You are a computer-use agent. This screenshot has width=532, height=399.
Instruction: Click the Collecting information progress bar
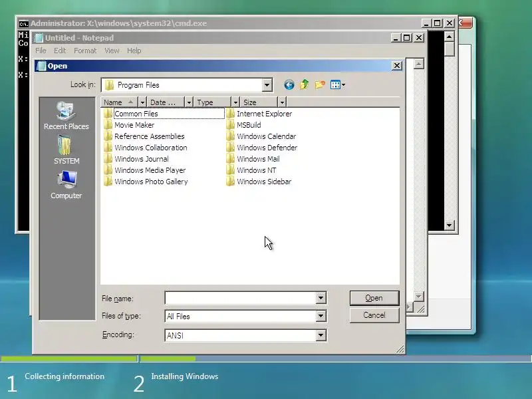69,358
